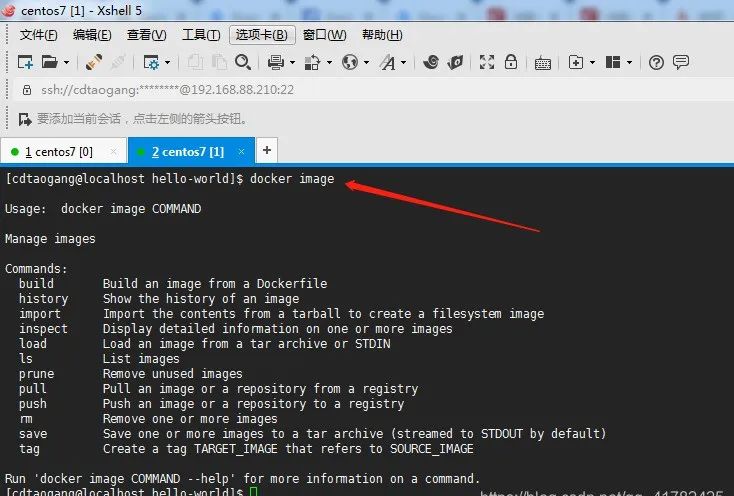734x496 pixels.
Task: Open the 帮助(H) menu
Action: 382,35
